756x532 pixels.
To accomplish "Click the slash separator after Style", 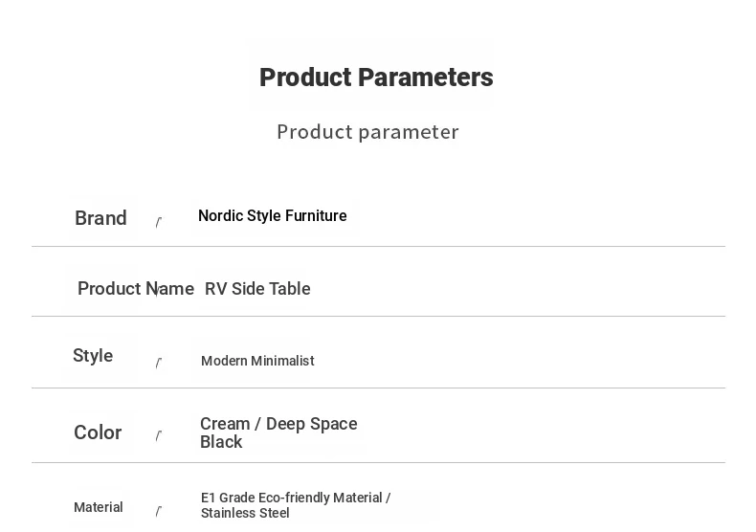I will (x=159, y=363).
